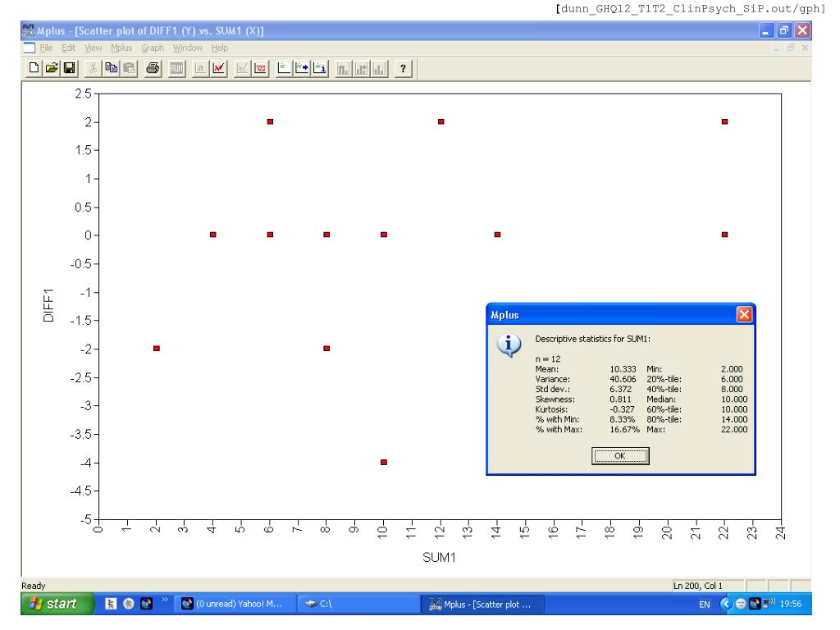
Task: Expand hidden tray icons with the arrow
Action: (x=726, y=604)
